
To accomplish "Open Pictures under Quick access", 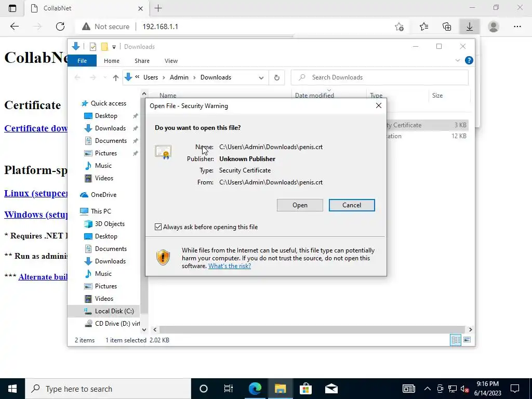I will click(x=106, y=153).
